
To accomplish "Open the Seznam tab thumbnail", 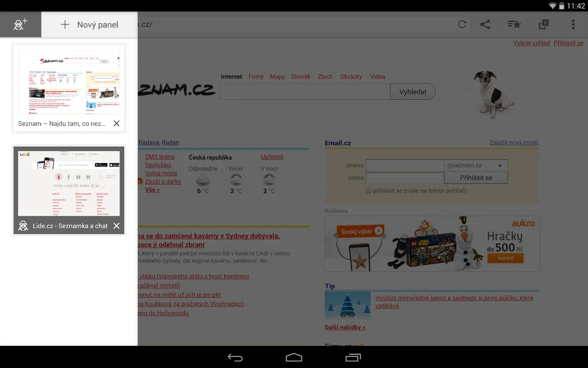I will (69, 82).
